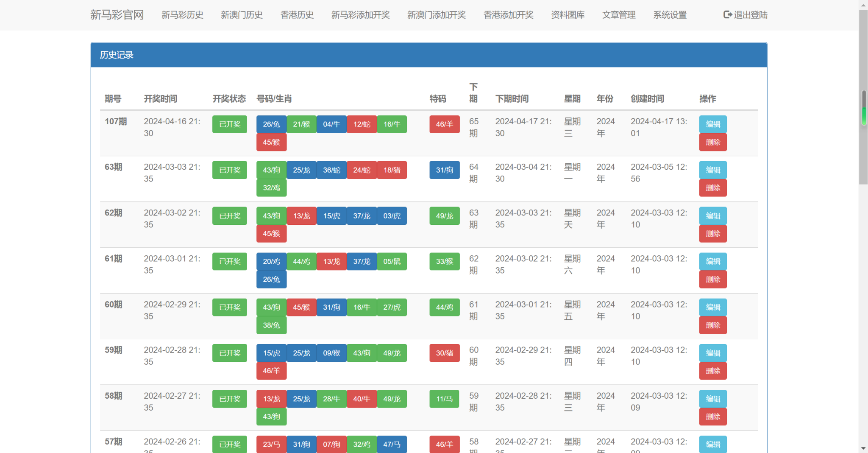
Task: Select the 26/兔 number badge in 107期
Action: click(x=271, y=124)
